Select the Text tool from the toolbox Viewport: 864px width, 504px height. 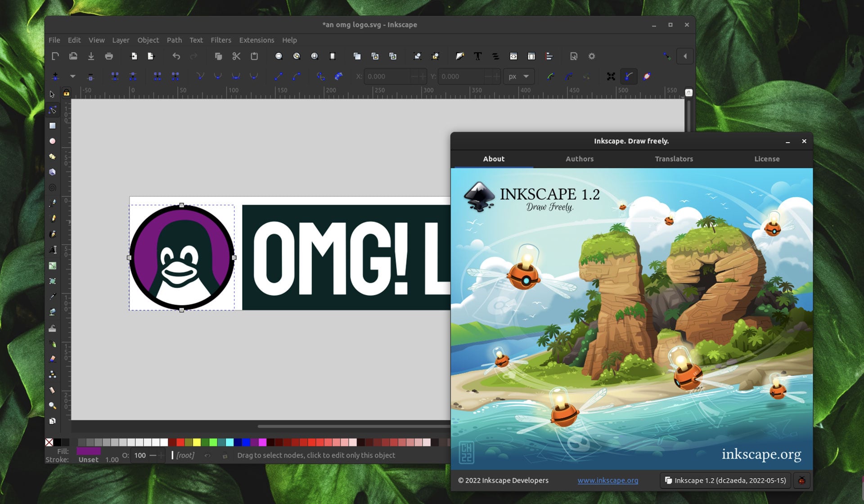point(53,250)
